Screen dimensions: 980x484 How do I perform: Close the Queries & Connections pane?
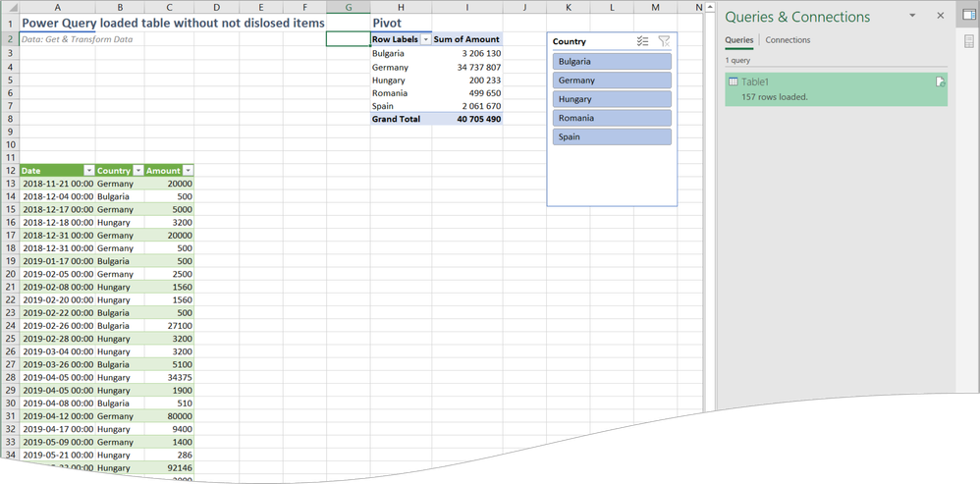point(941,16)
